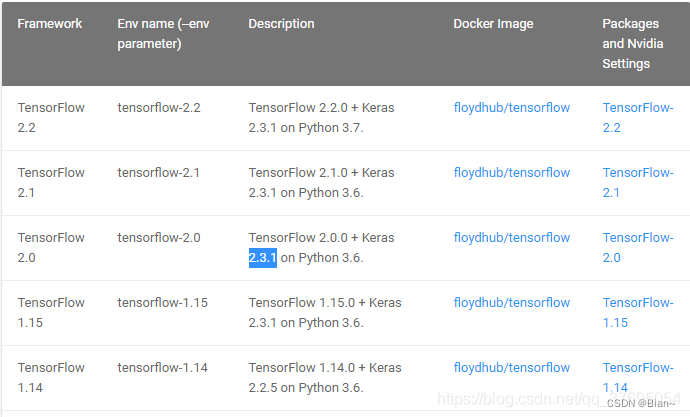The image size is (690, 417).
Task: Click the tensorflow-2.2 env name cell
Action: point(159,108)
